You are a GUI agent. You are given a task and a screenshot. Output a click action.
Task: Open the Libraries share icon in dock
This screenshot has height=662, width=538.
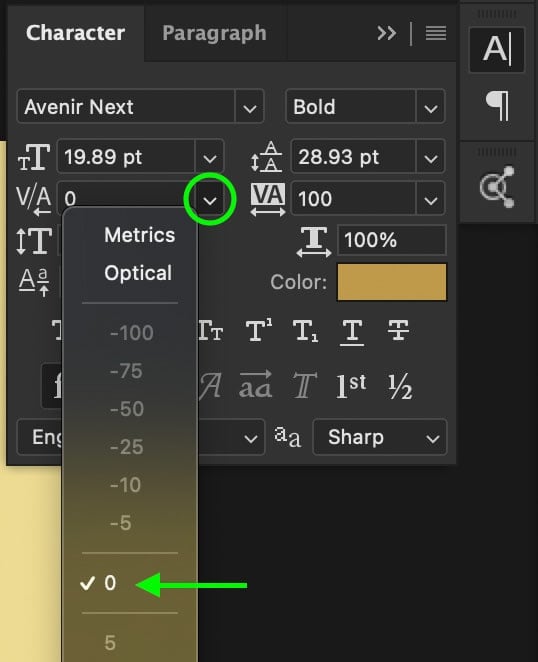(497, 187)
